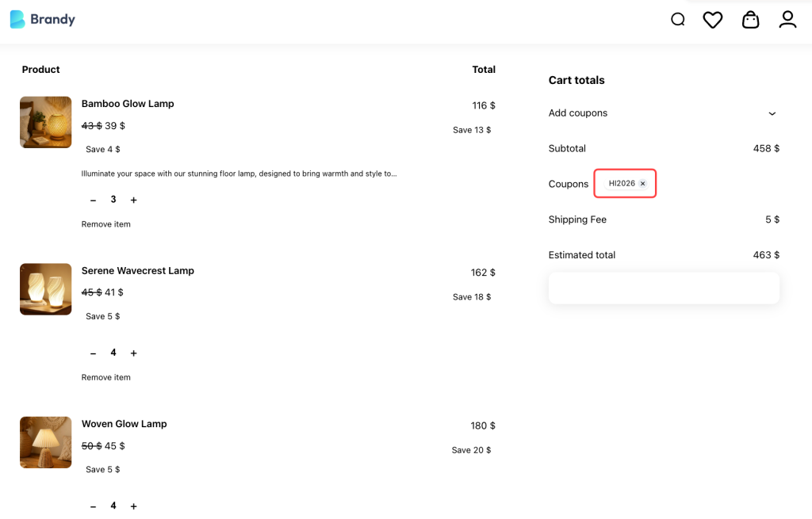
Task: Open the search icon
Action: point(678,19)
